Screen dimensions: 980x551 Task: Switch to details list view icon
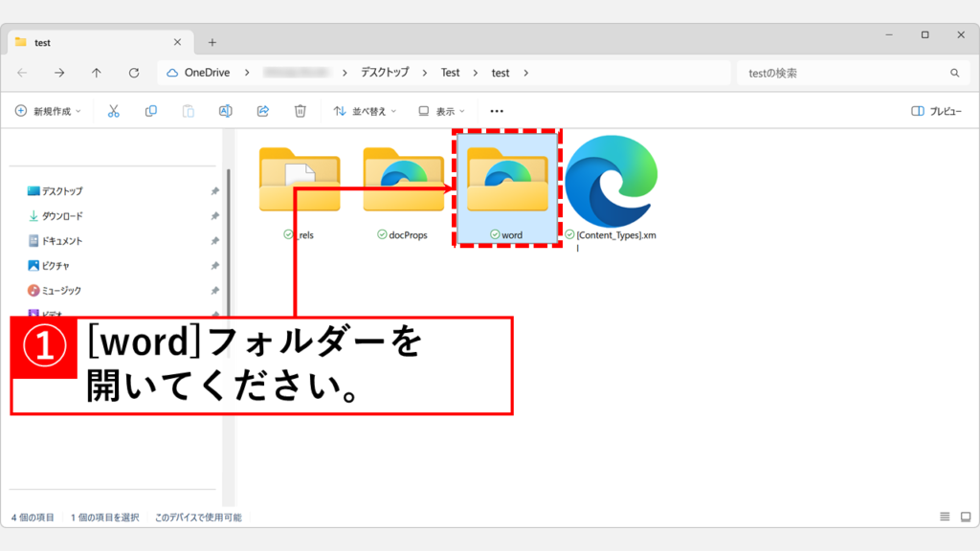(945, 517)
